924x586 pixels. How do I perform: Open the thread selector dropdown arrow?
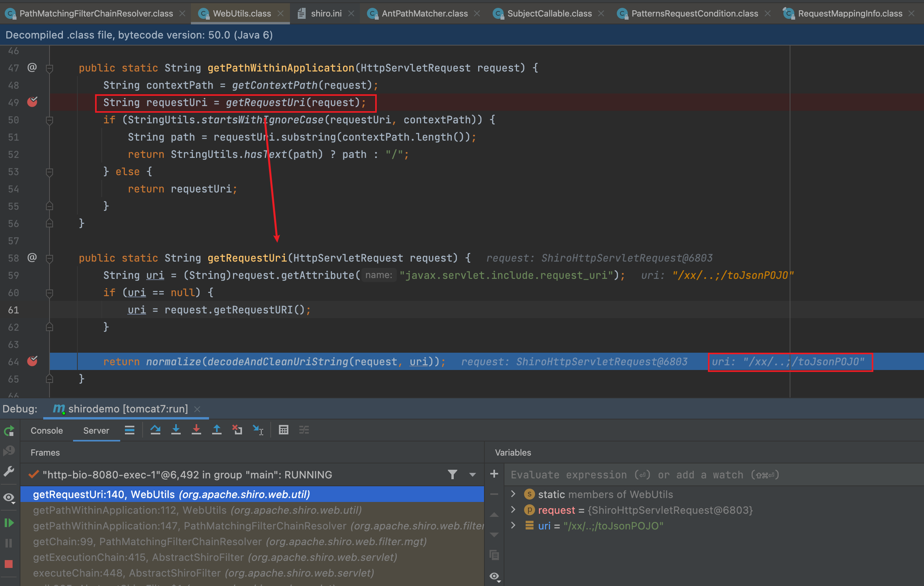tap(473, 474)
